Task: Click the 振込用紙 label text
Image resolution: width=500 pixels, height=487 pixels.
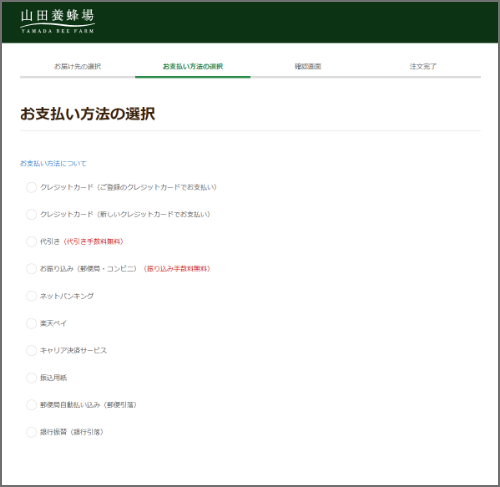Action: pyautogui.click(x=53, y=378)
